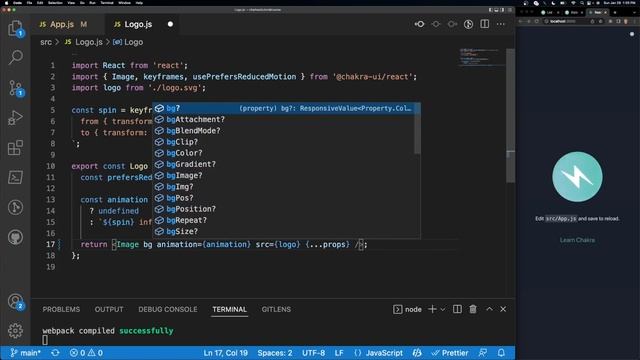The height and width of the screenshot is (360, 640).
Task: Split the terminal
Action: [x=457, y=309]
